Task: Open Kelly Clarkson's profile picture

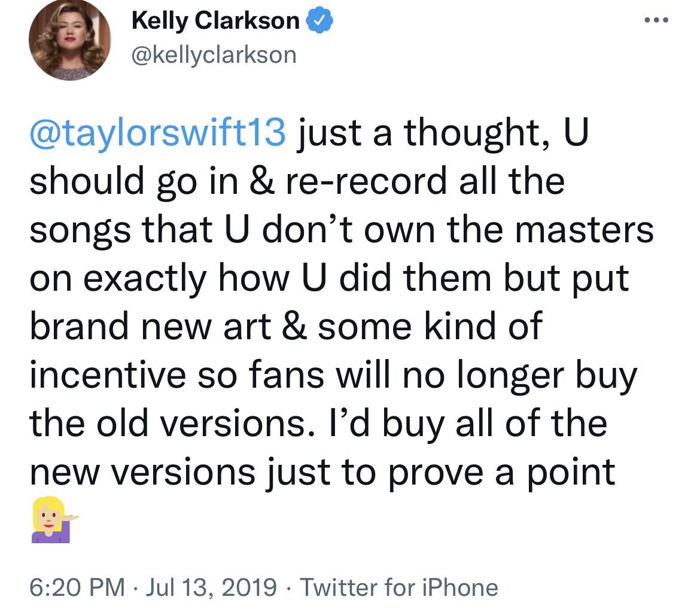Action: click(x=70, y=39)
